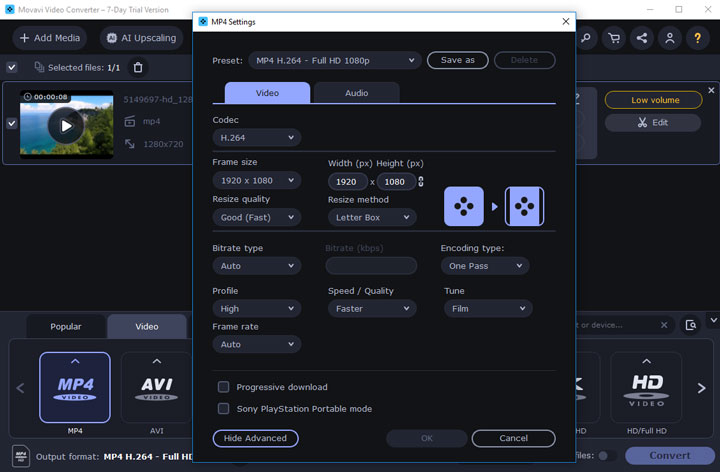Screen dimensions: 720x472
Task: Click the Cancel button
Action: (x=513, y=438)
